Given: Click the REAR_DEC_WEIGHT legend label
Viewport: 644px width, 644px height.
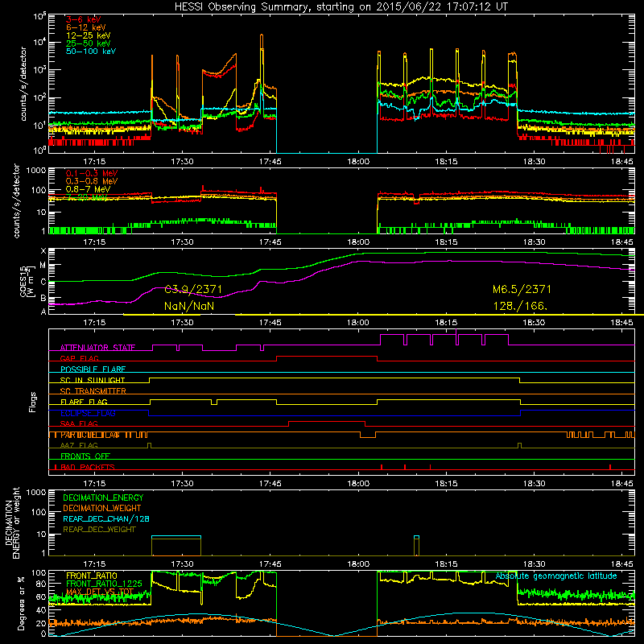Looking at the screenshot, I should pos(99,530).
